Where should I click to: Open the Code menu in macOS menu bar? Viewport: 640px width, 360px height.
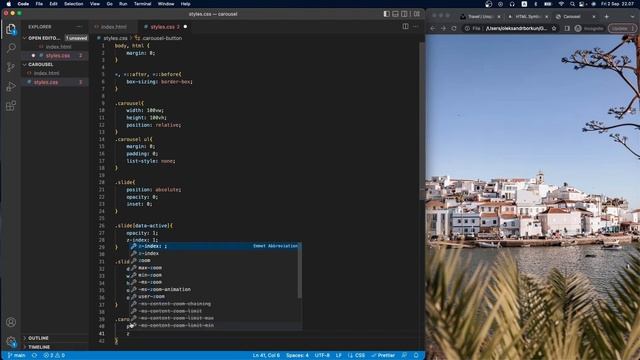point(23,4)
